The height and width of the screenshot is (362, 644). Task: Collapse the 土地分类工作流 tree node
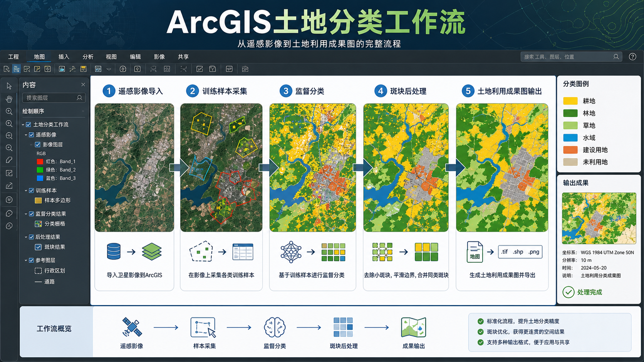point(23,125)
